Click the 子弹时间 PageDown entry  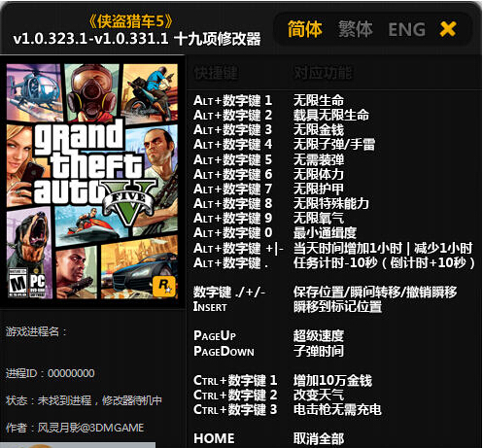click(x=319, y=351)
